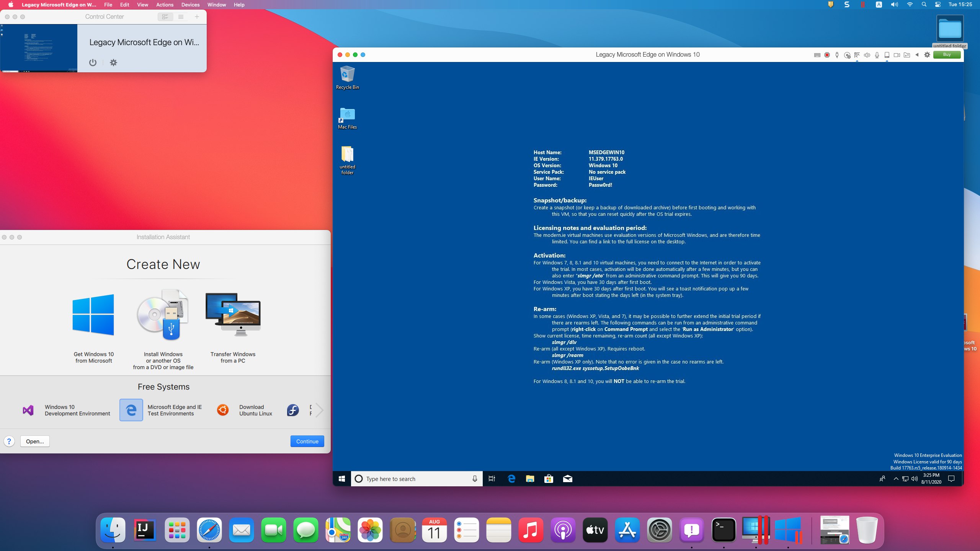Viewport: 980px width, 551px height.
Task: Click the hard disk icon in VM toolbar
Action: (887, 55)
